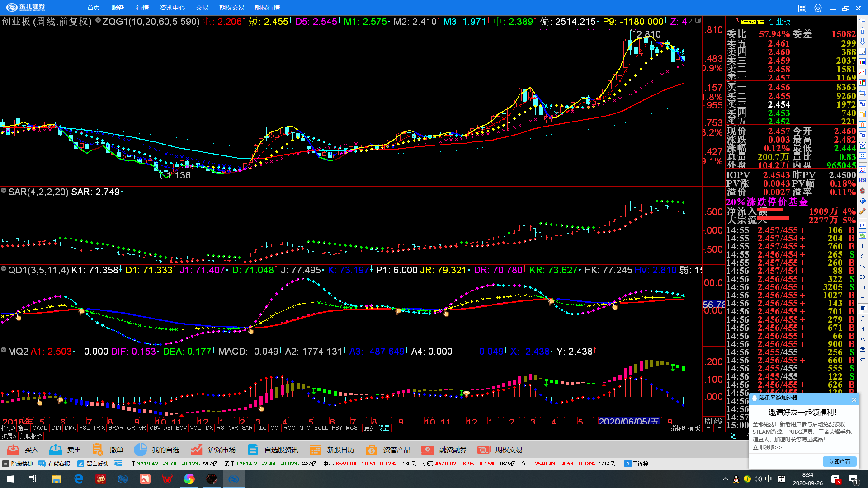Screen dimensions: 868x488
Task: Select the pencil drawing tool icon
Action: pyautogui.click(x=863, y=211)
